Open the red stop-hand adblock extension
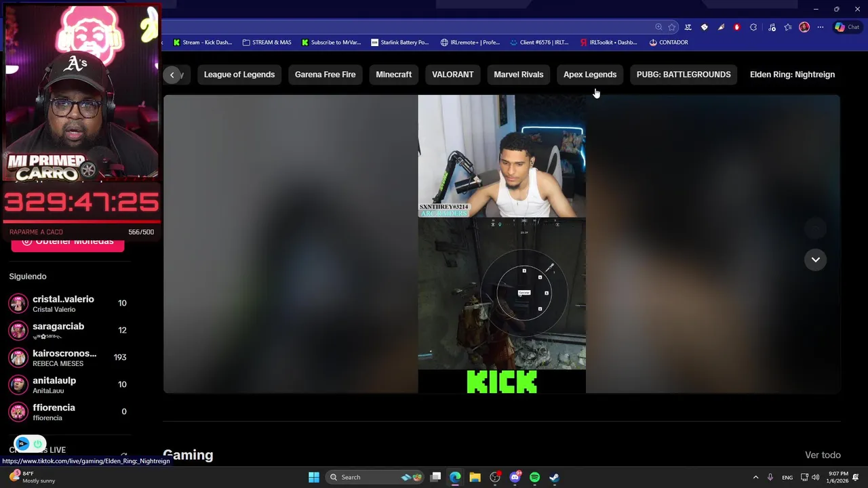This screenshot has height=488, width=868. (x=737, y=27)
